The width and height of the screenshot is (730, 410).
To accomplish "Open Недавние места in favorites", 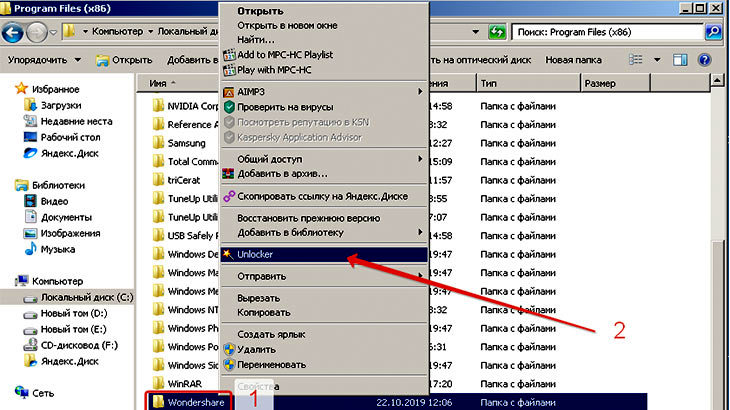I will [68, 121].
